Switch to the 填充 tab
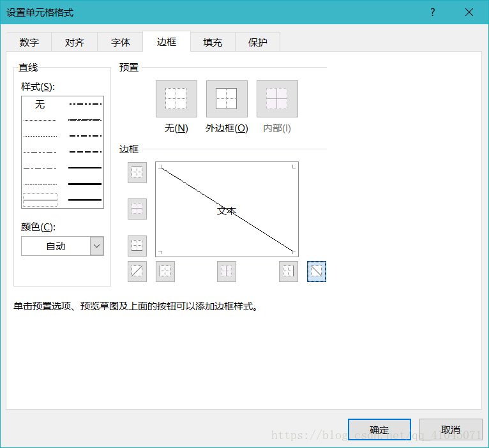This screenshot has height=448, width=489. [x=213, y=42]
